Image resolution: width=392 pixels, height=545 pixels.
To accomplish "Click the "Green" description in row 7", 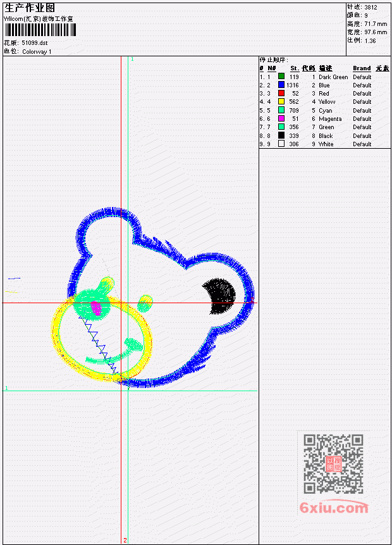I will (326, 128).
